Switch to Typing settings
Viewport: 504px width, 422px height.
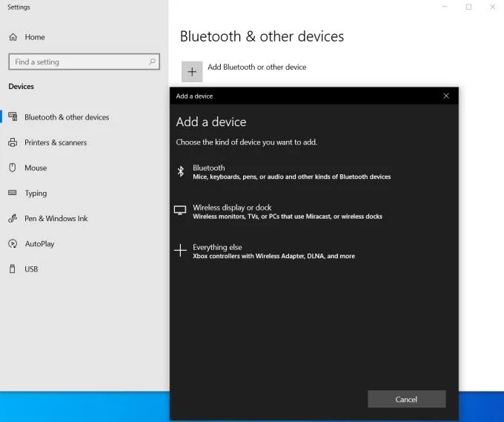[36, 194]
